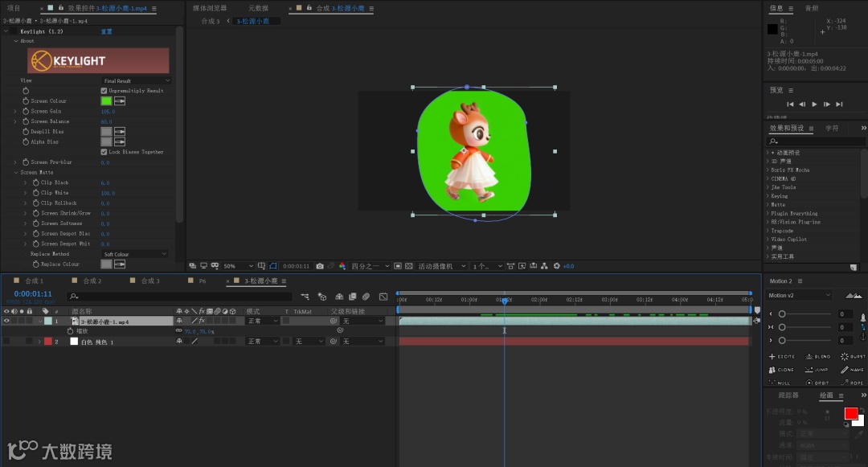
Task: Click the Motion 2 BURST tool
Action: click(853, 357)
